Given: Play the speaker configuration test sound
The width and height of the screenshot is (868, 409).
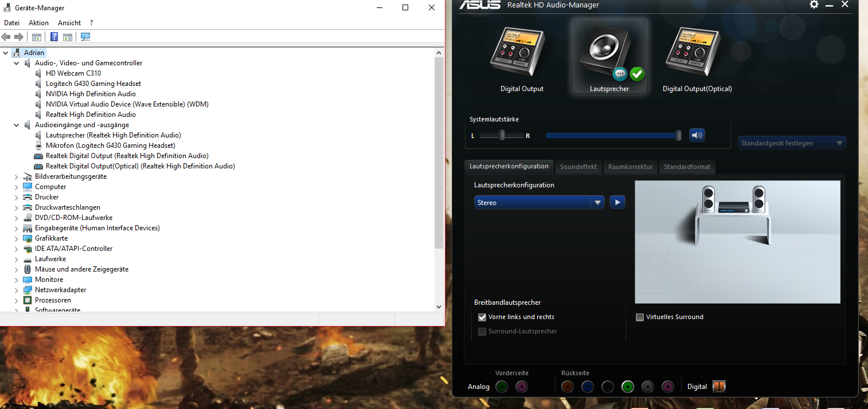Looking at the screenshot, I should 617,203.
